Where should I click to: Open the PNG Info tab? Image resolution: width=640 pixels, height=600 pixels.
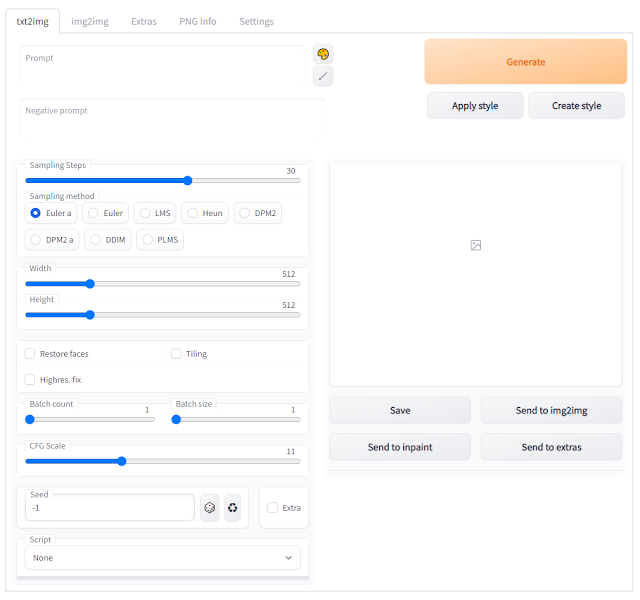[x=198, y=22]
